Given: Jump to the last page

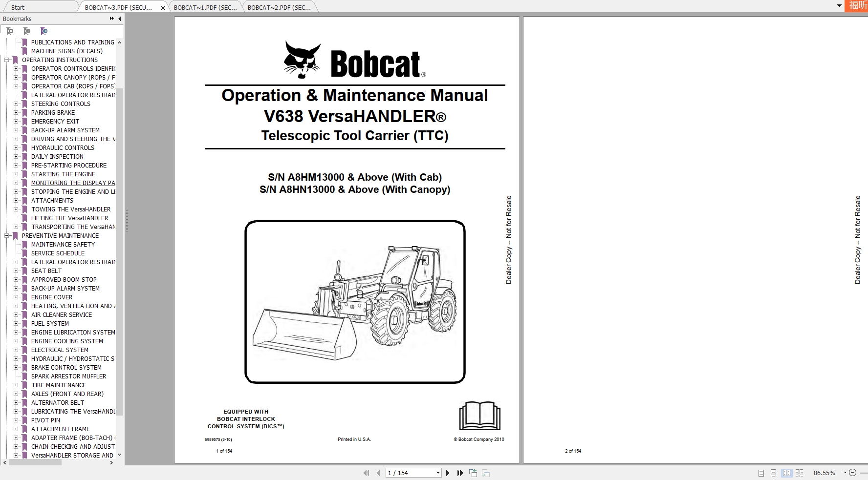Looking at the screenshot, I should coord(460,473).
